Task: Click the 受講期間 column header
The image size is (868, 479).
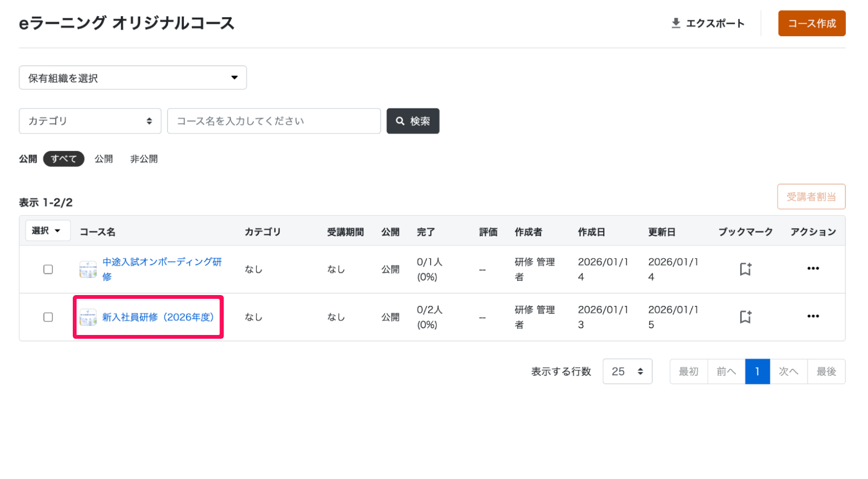Action: pos(346,232)
